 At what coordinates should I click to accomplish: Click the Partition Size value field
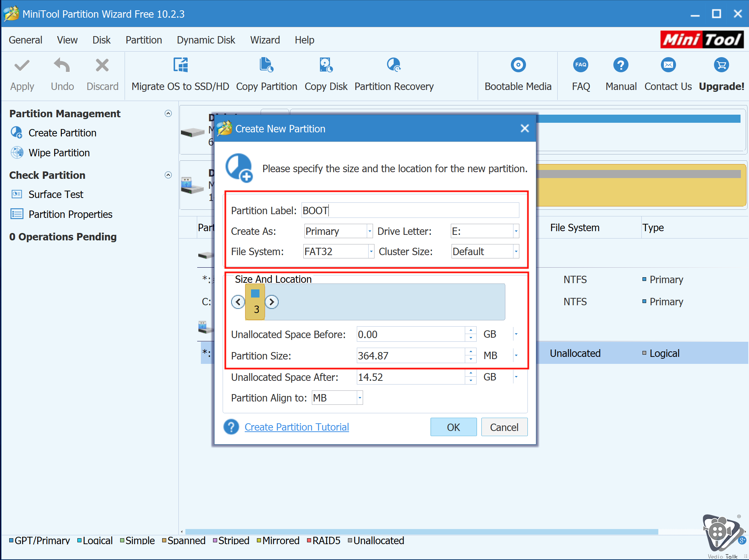411,356
